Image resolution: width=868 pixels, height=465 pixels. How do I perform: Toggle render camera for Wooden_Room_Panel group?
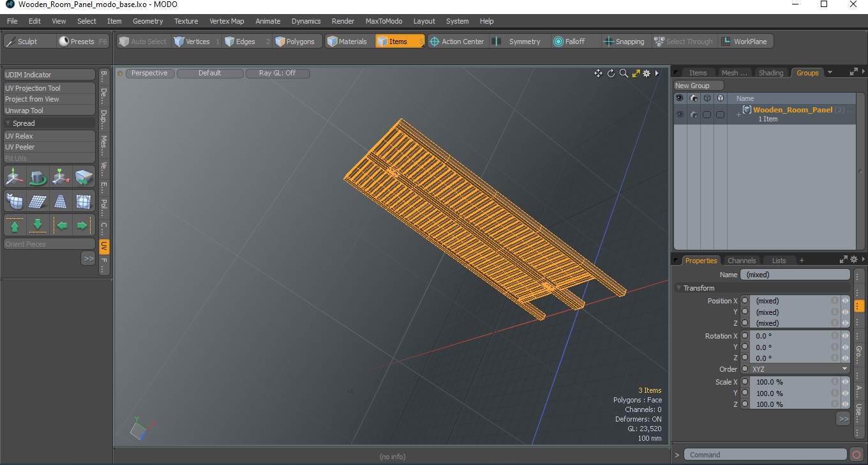click(693, 114)
